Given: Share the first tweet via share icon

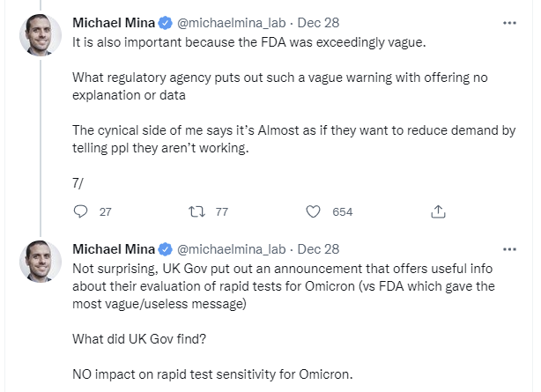Looking at the screenshot, I should [437, 211].
